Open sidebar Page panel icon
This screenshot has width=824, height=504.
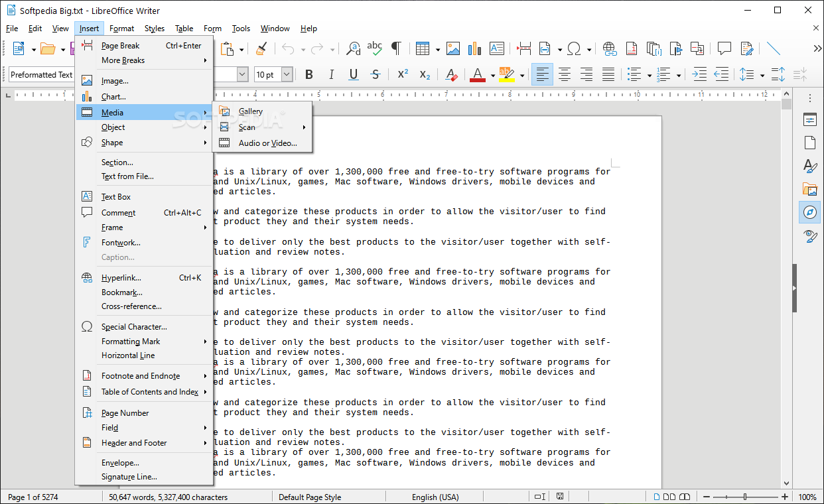coord(810,143)
